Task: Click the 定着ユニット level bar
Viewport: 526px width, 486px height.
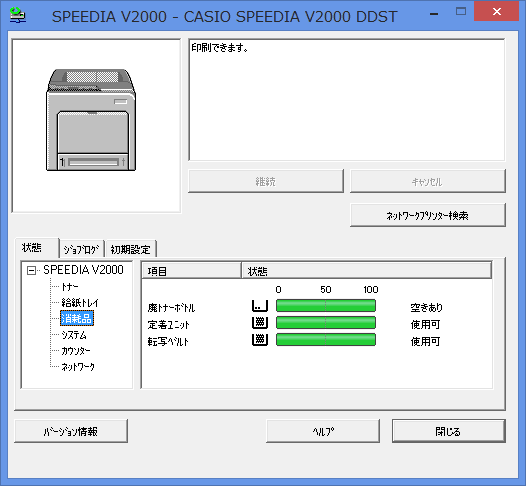Action: coord(326,323)
